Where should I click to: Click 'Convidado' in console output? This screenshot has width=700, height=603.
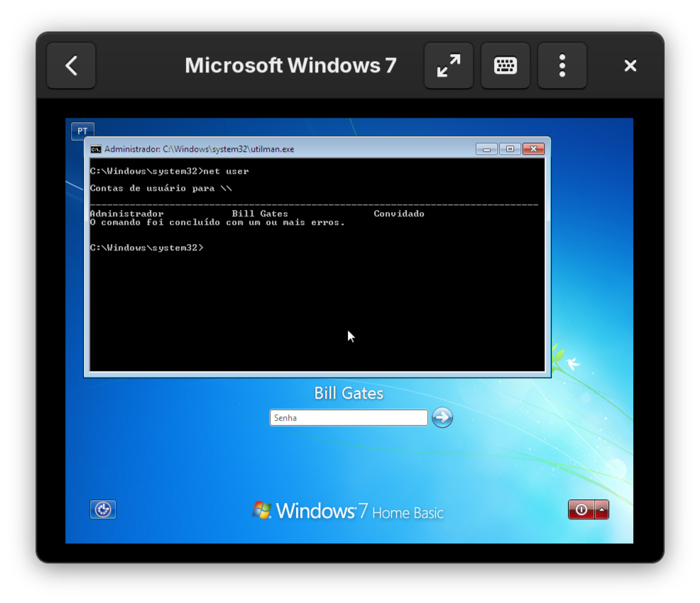[x=399, y=214]
